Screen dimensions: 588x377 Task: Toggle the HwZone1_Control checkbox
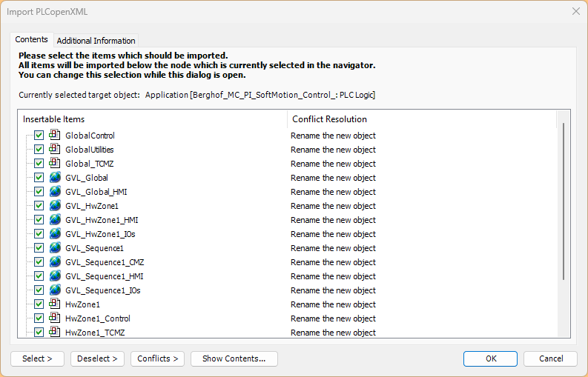pos(39,318)
